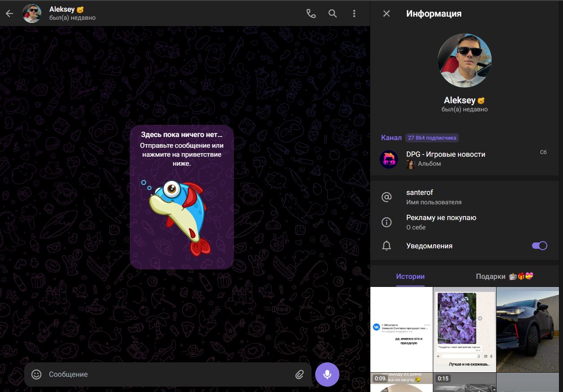Screen dimensions: 563x392
Task: Open the black car story thumbnail
Action: (x=528, y=329)
